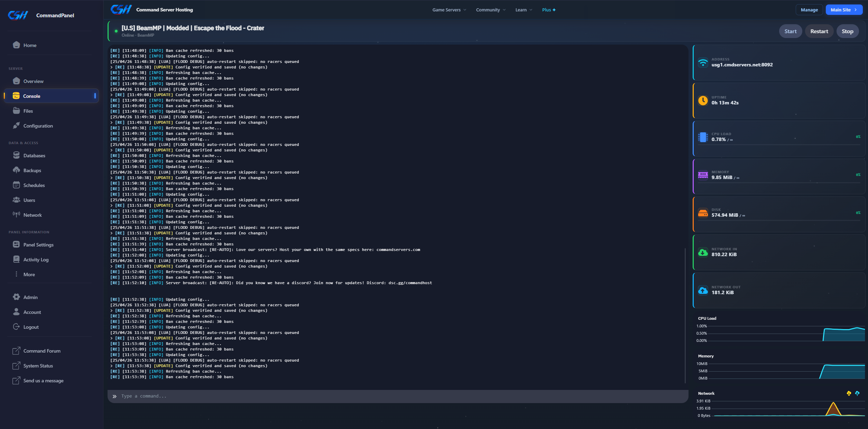Open the Learn dropdown menu

(x=524, y=10)
